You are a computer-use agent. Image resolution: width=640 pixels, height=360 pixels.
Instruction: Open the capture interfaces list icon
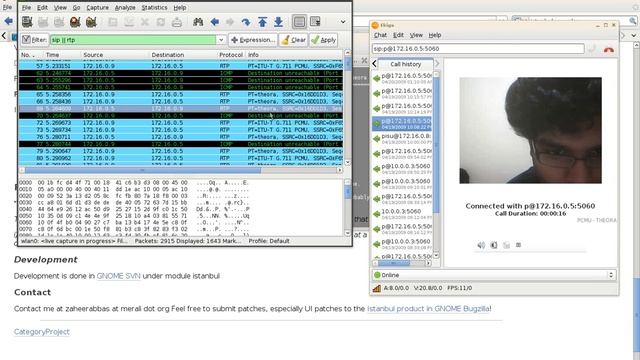click(x=27, y=22)
